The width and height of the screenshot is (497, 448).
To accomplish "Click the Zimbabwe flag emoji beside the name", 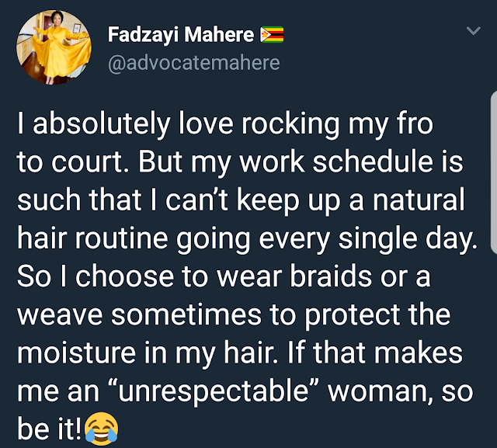I will [272, 35].
